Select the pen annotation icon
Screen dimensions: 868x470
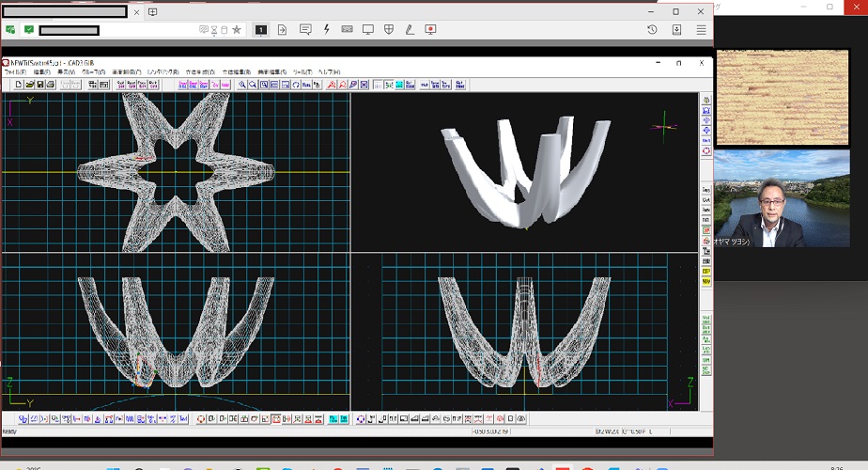[410, 30]
